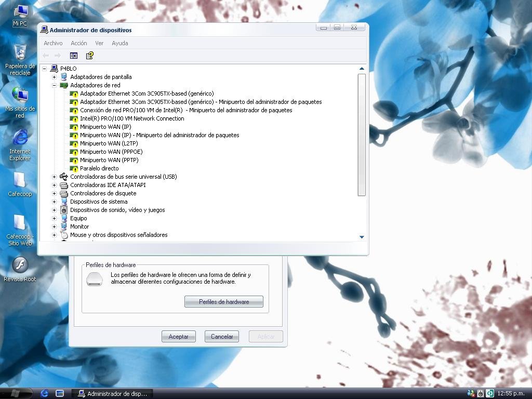This screenshot has height=399, width=532.
Task: Open Revista Root Flash shortcut
Action: (20, 270)
